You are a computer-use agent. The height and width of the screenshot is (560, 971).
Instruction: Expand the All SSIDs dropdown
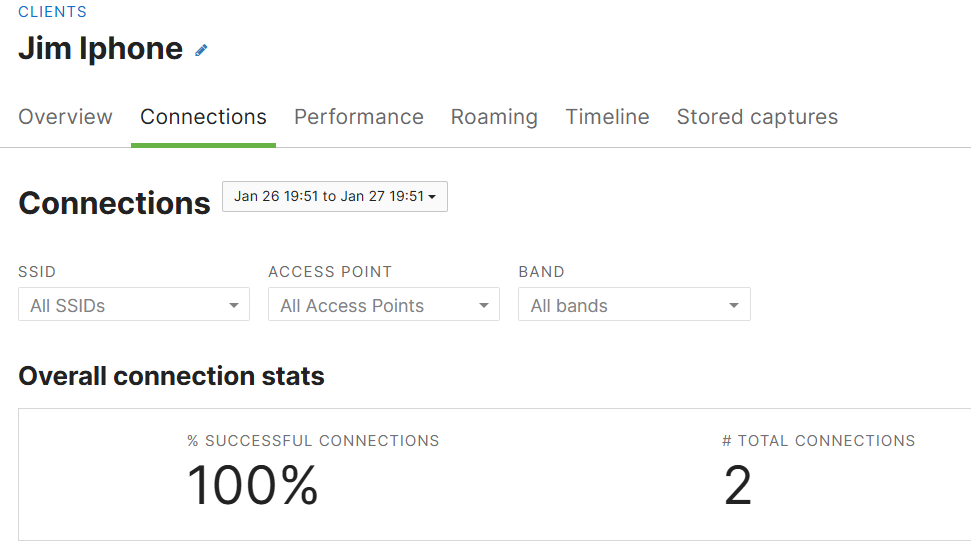(134, 304)
